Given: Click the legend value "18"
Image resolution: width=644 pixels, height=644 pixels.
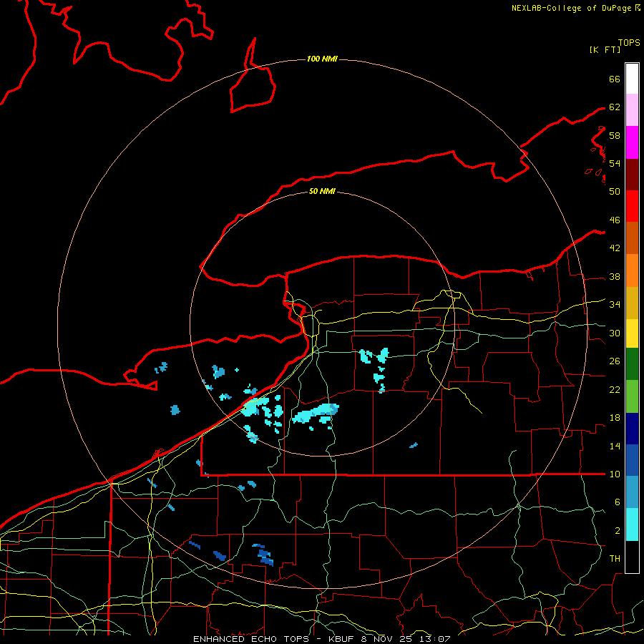Looking at the screenshot, I should coord(615,418).
